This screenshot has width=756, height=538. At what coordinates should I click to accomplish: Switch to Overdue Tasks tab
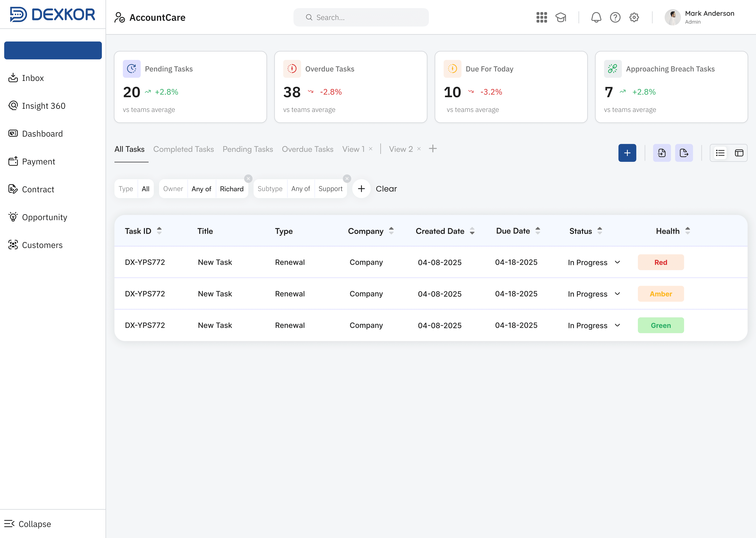(308, 149)
